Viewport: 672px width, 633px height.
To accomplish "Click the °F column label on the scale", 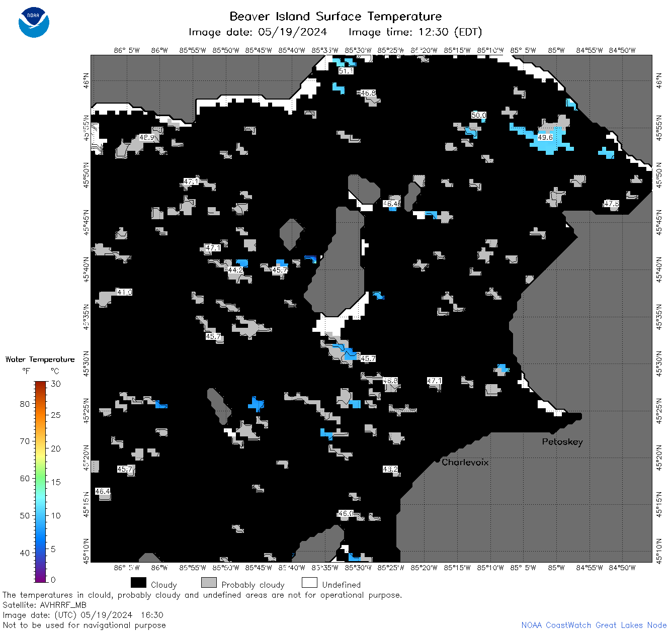I will point(26,371).
